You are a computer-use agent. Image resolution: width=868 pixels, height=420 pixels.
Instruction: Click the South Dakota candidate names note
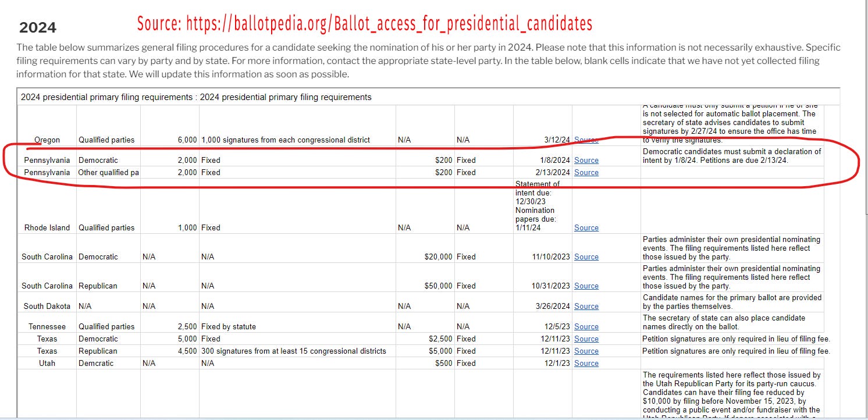732,302
